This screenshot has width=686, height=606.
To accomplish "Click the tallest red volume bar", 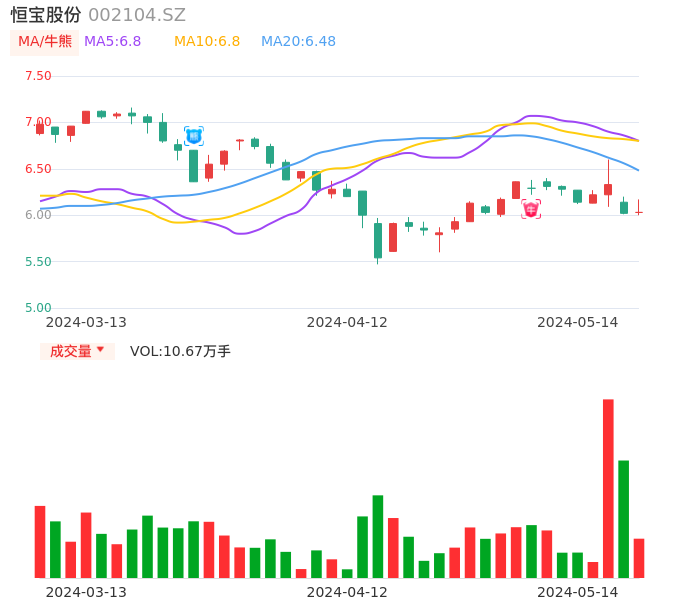I will coord(608,488).
